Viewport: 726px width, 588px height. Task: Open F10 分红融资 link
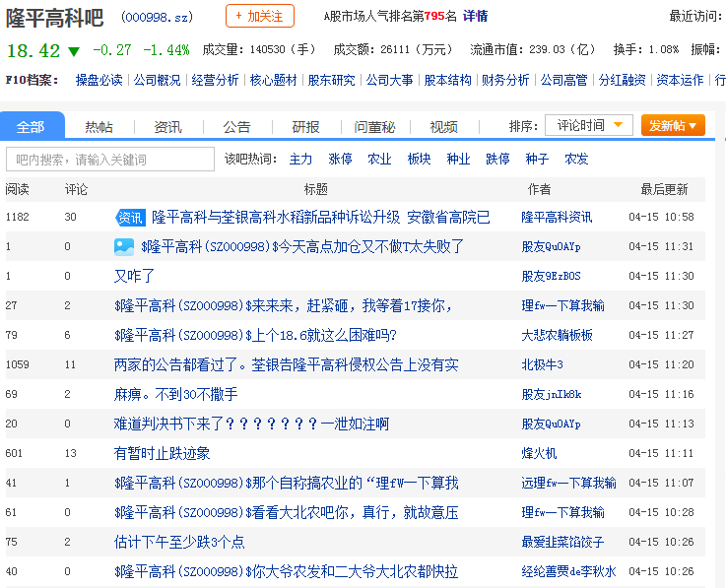click(622, 80)
